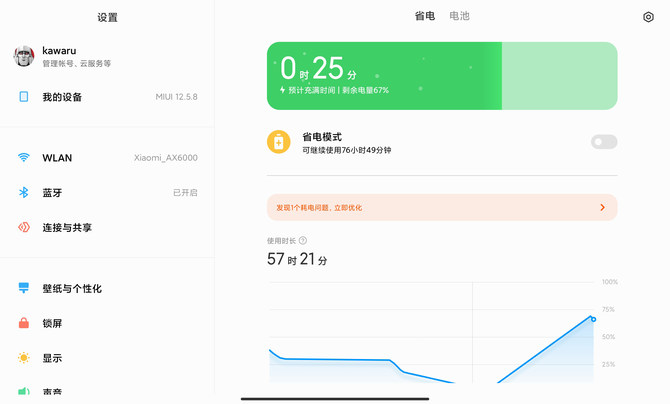Viewport: 670px width, 404px height.
Task: Tap the 蓝牙 Bluetooth icon
Action: (24, 192)
